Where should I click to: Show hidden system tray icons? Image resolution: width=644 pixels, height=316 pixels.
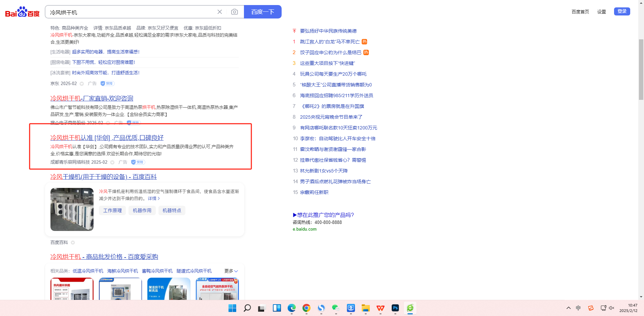(569, 308)
